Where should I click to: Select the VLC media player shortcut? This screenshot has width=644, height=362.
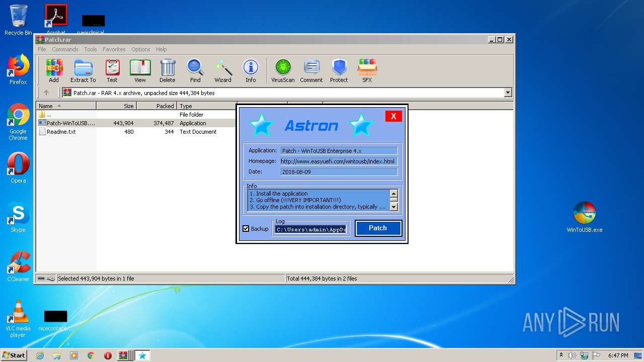pyautogui.click(x=18, y=319)
